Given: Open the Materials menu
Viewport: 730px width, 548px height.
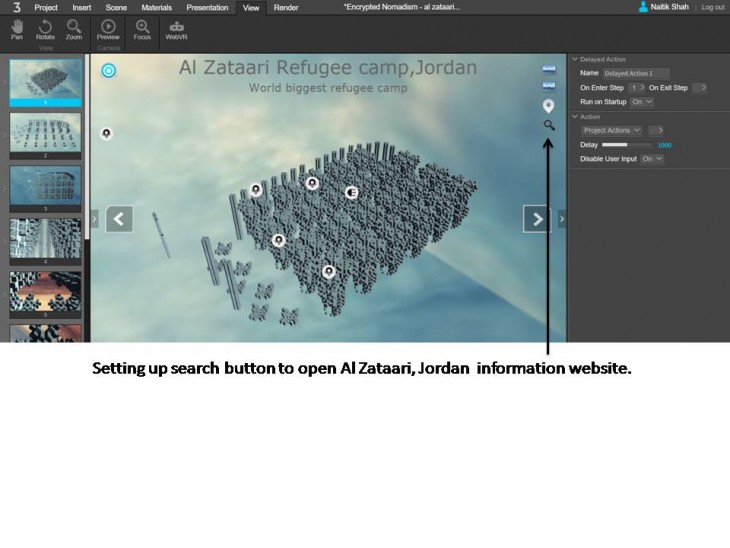Looking at the screenshot, I should [x=156, y=7].
